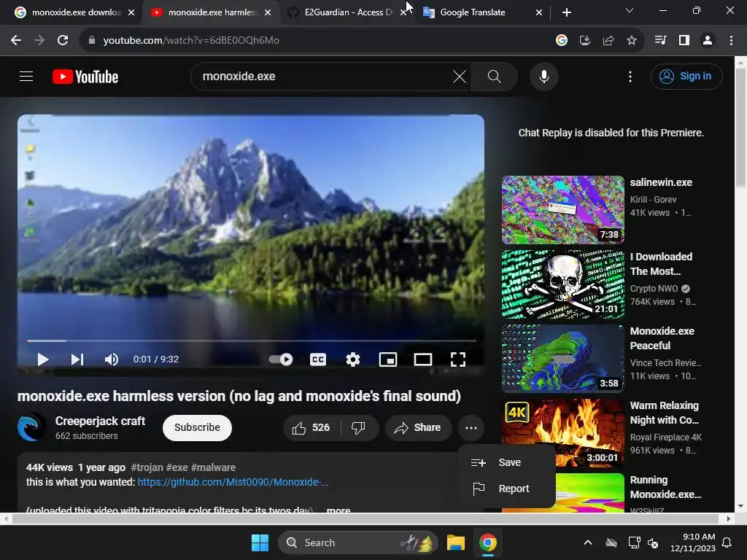
Task: Open Monoxide.exe Peaceful video thumbnail
Action: pos(562,358)
